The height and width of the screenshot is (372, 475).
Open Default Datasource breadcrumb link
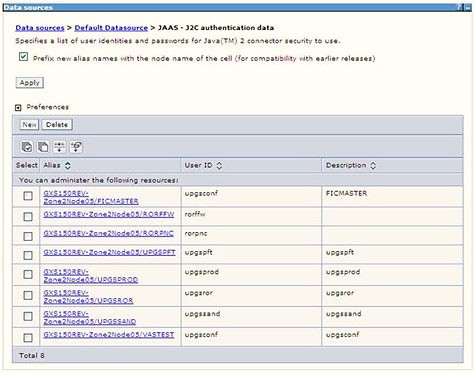click(111, 28)
